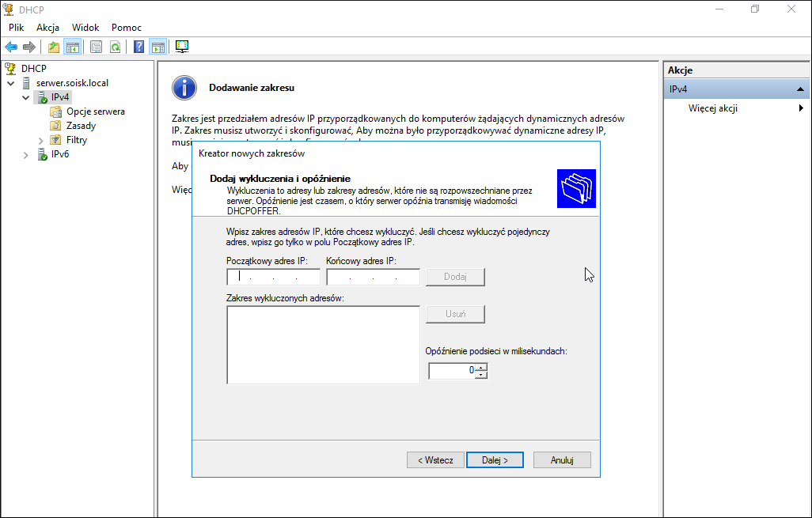Click the Up one level folder icon
The image size is (812, 518).
pos(53,47)
